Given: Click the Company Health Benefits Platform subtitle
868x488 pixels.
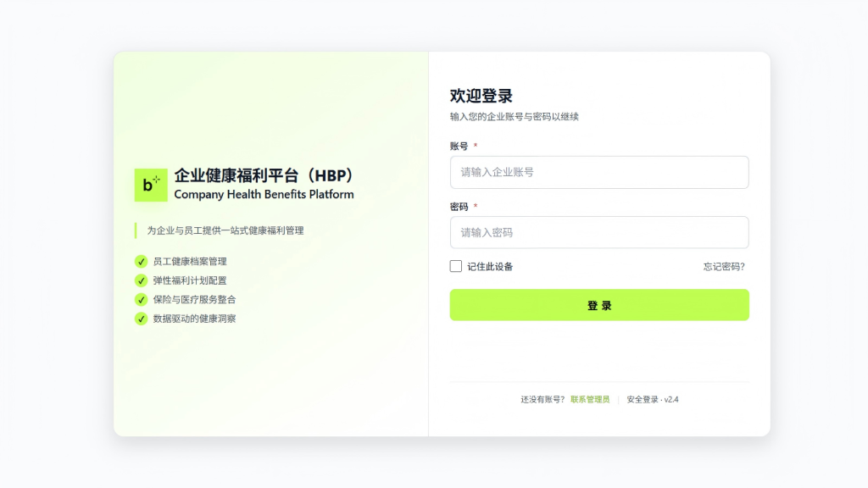Looking at the screenshot, I should tap(264, 194).
